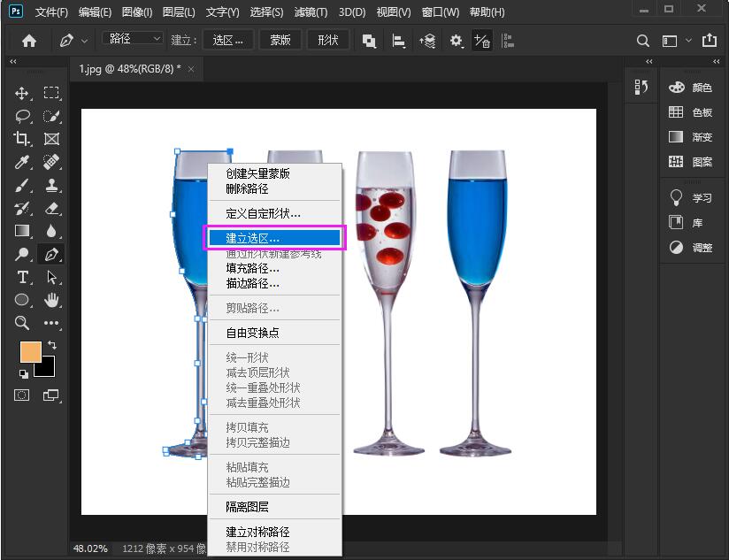Viewport: 729px width, 560px height.
Task: Select the Spot Healing Brush tool
Action: [51, 162]
